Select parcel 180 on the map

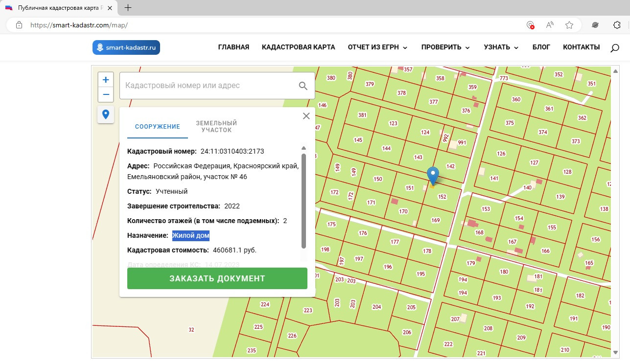[x=504, y=272]
